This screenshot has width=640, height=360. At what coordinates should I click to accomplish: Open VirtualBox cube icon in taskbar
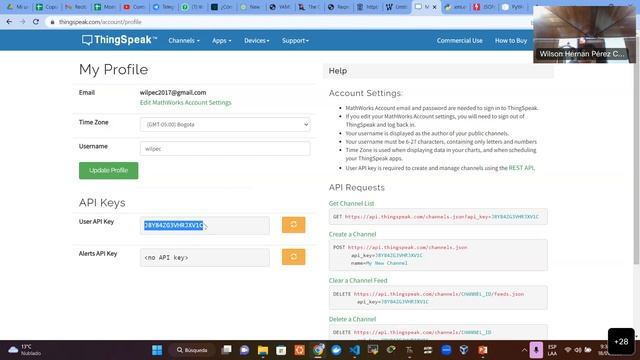[x=464, y=350]
